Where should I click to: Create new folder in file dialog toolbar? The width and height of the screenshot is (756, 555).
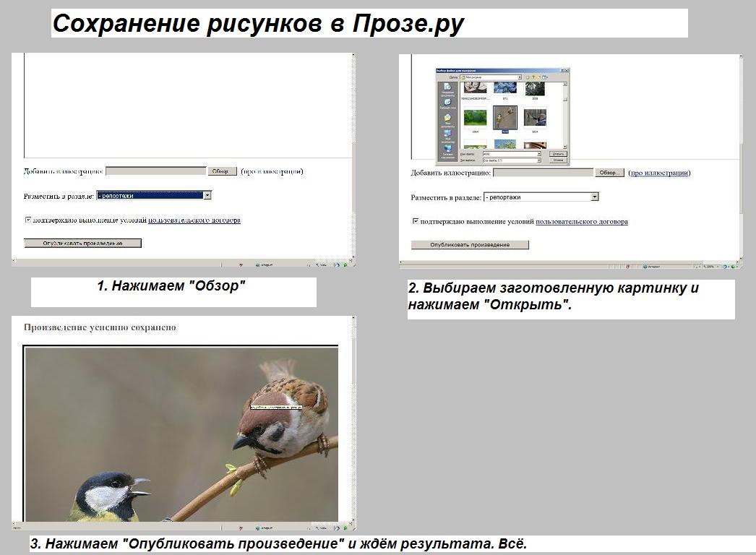pyautogui.click(x=538, y=77)
